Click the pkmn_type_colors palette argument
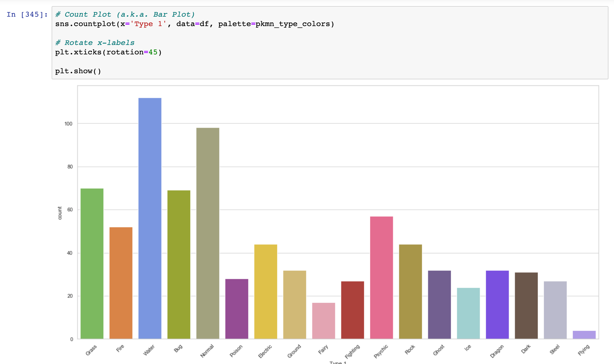Viewport: 614px width, 364px height. 293,24
